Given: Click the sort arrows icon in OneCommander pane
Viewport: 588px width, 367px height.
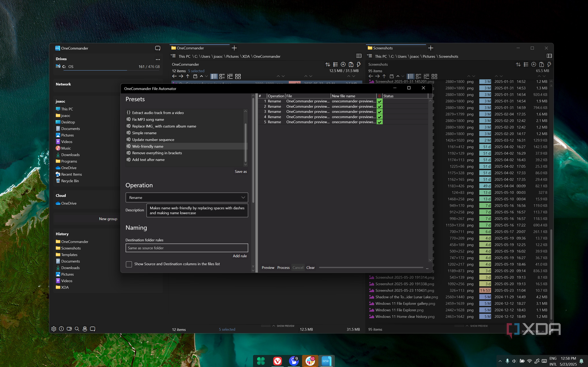Looking at the screenshot, I should (328, 64).
